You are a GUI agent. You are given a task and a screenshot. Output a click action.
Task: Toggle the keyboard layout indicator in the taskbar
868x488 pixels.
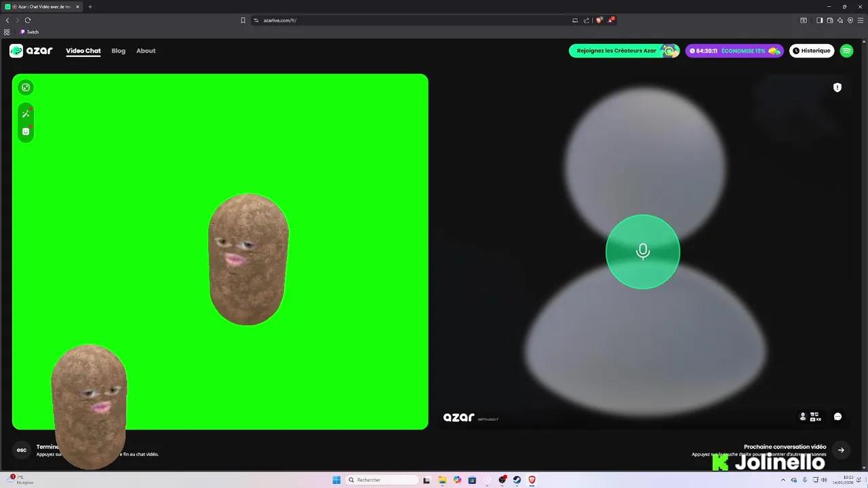(x=816, y=479)
